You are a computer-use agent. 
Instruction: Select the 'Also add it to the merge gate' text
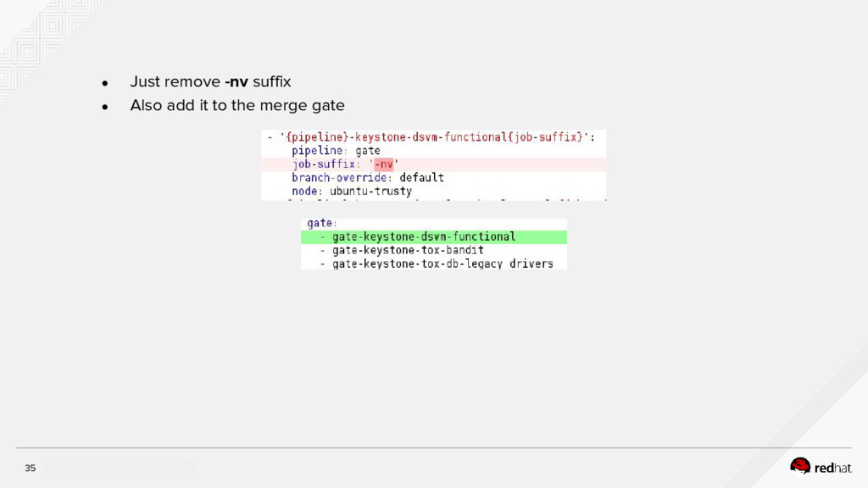[236, 106]
